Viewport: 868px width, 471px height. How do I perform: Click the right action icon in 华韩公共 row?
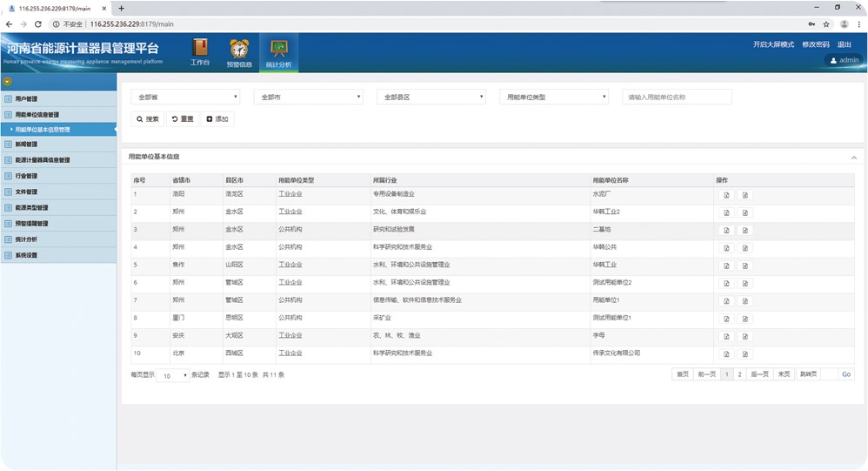coord(745,248)
